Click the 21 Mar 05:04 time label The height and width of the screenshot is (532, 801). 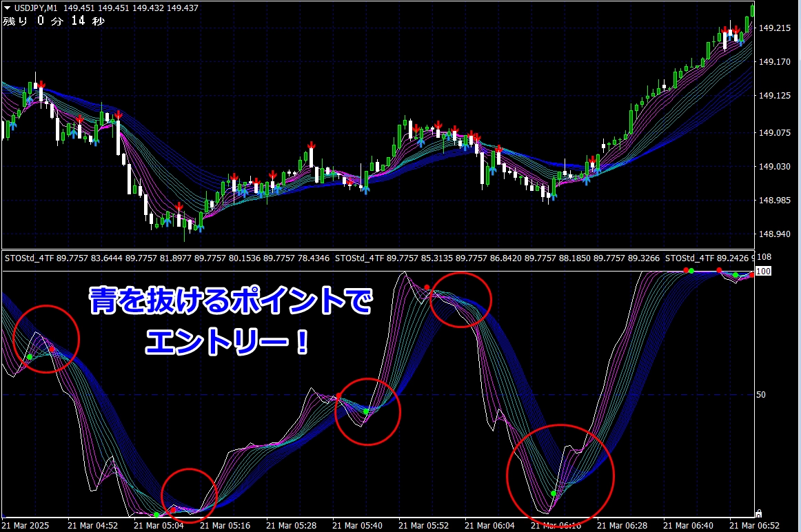[159, 525]
